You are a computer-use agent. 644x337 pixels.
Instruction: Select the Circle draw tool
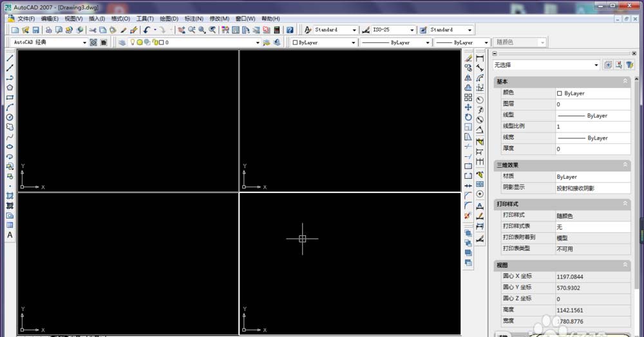pos(10,117)
